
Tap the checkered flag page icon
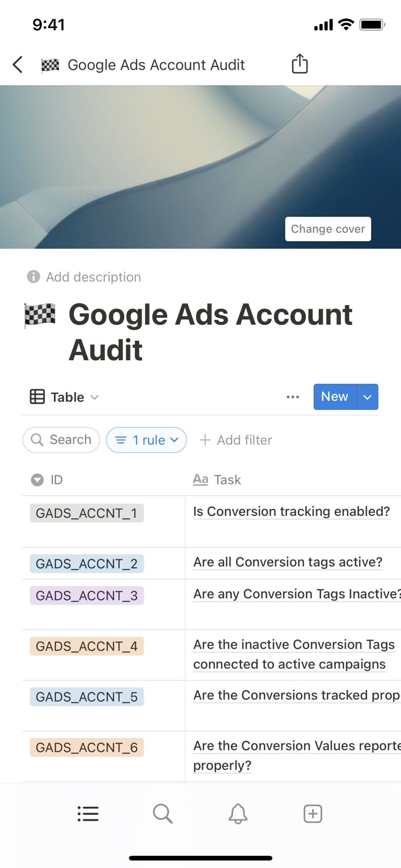[40, 315]
